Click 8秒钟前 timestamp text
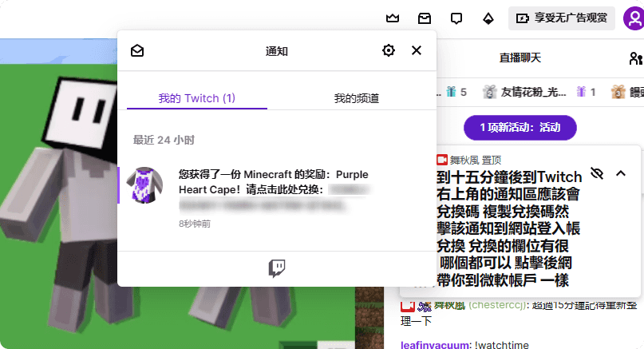644x349 pixels. (x=195, y=224)
